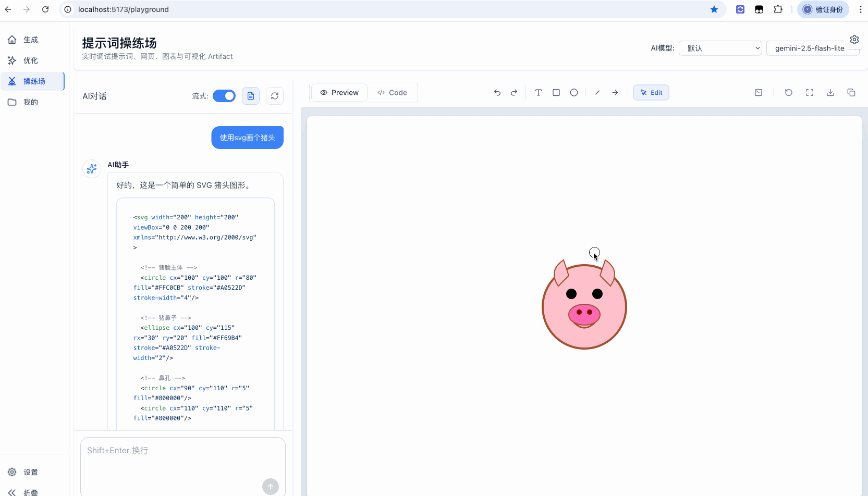Screen dimensions: 868x496
Task: Click the document icon in AI对话 header
Action: point(251,96)
